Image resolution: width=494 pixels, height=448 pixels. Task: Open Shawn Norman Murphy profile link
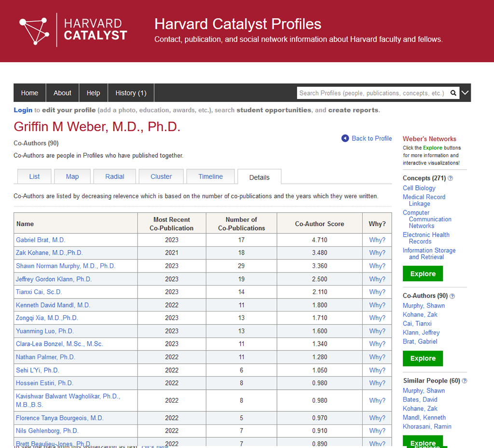point(66,266)
